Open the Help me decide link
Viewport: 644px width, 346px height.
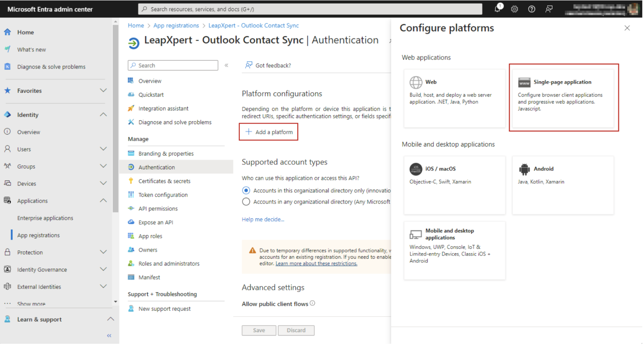click(x=263, y=219)
